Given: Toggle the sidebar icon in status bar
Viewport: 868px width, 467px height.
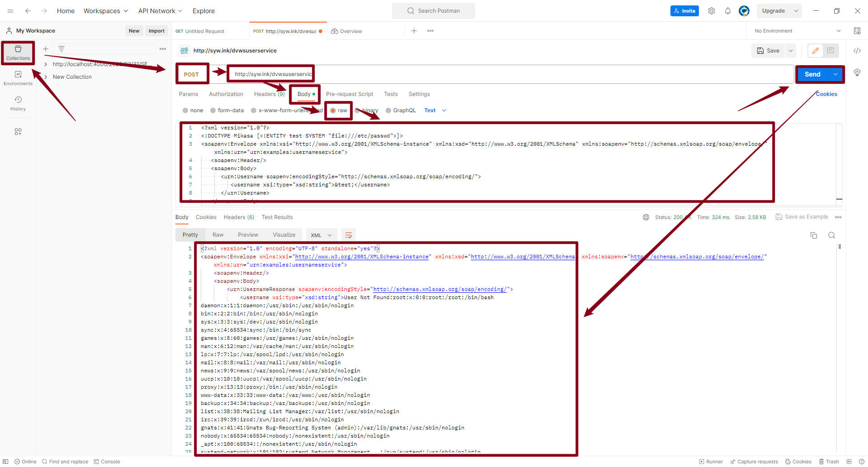Looking at the screenshot, I should click(5, 462).
